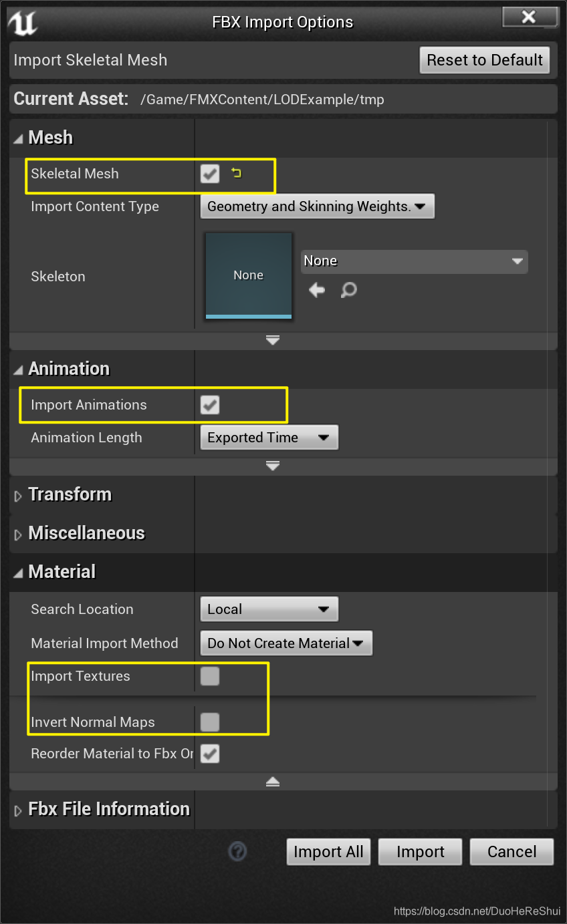Enable Import Textures checkbox

click(x=210, y=676)
